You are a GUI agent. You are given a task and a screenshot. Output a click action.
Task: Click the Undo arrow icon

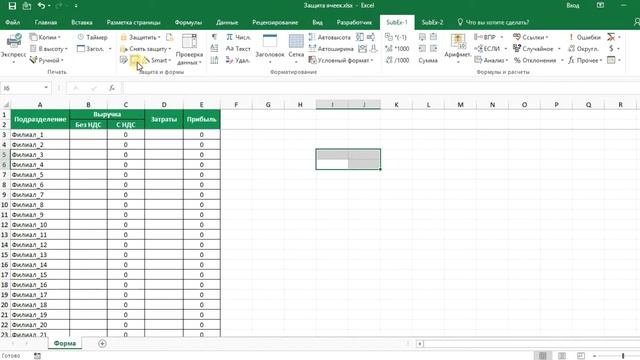click(x=41, y=6)
